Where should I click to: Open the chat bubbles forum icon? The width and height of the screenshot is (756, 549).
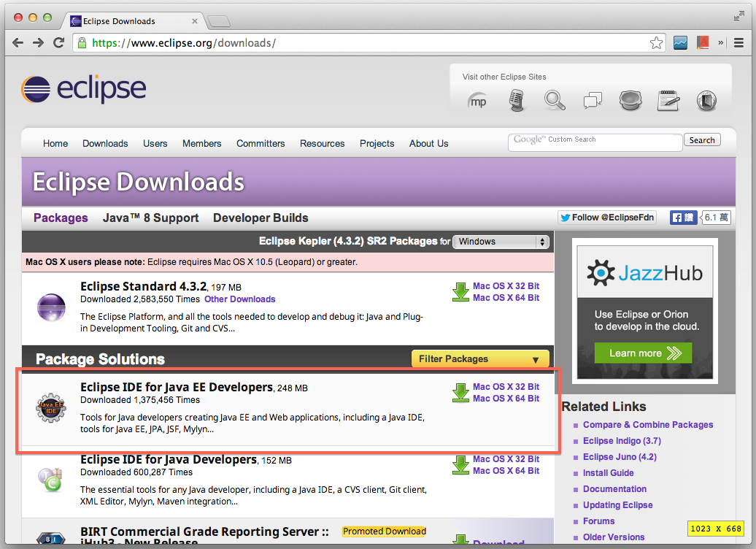(593, 100)
